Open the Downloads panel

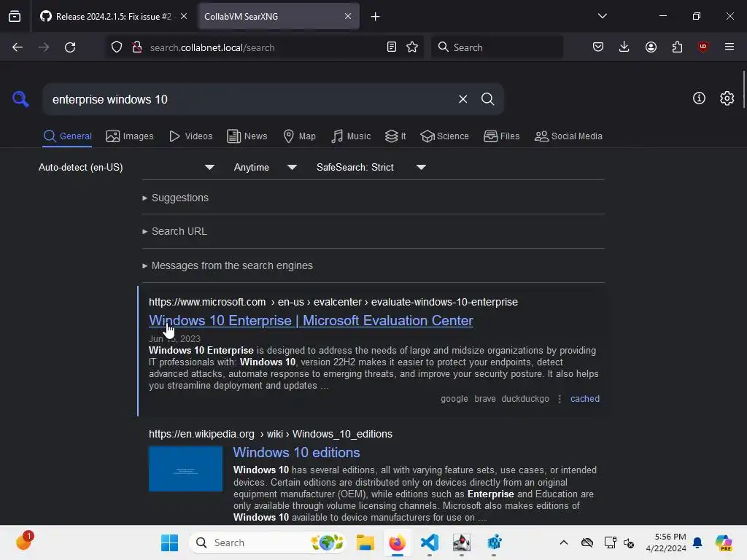point(624,47)
